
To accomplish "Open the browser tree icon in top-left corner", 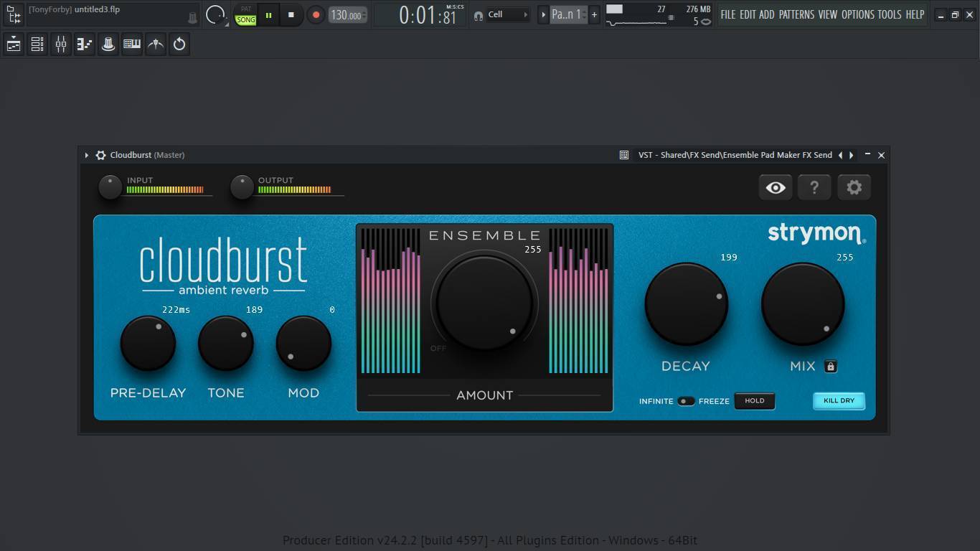I will tap(14, 14).
